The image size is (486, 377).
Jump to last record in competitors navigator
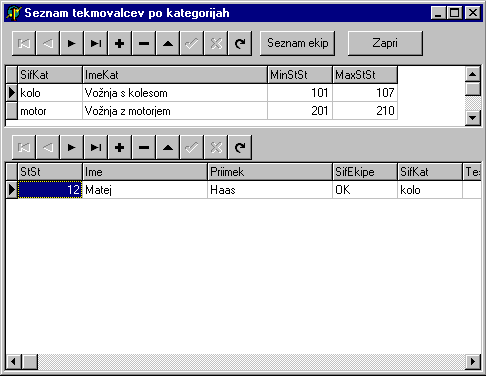tap(96, 147)
